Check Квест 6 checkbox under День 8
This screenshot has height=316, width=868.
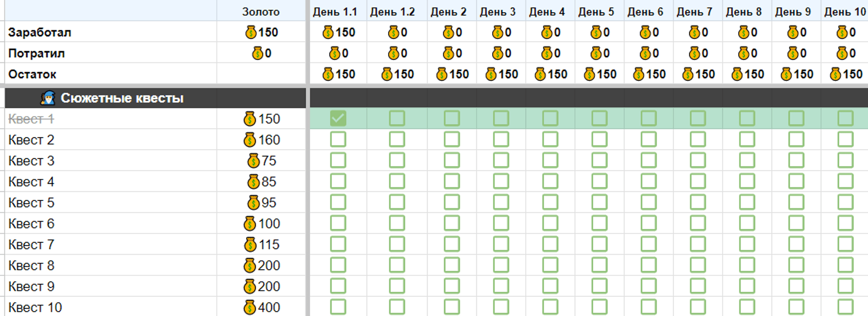[747, 223]
